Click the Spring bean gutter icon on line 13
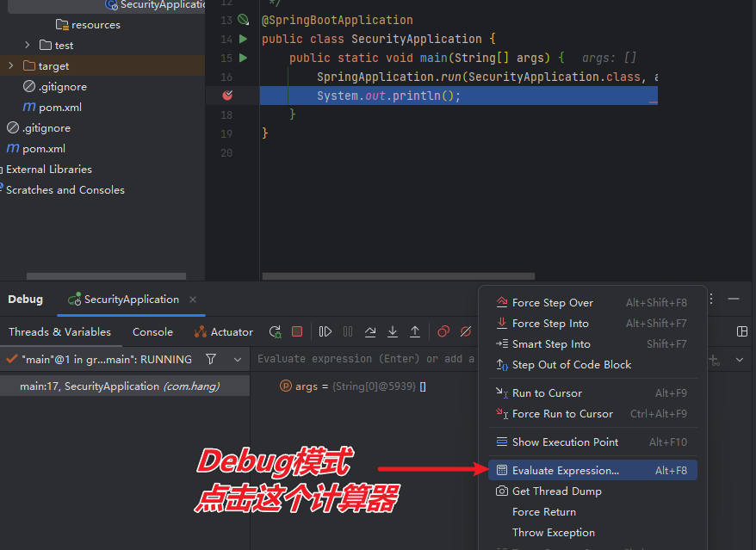 [x=244, y=20]
